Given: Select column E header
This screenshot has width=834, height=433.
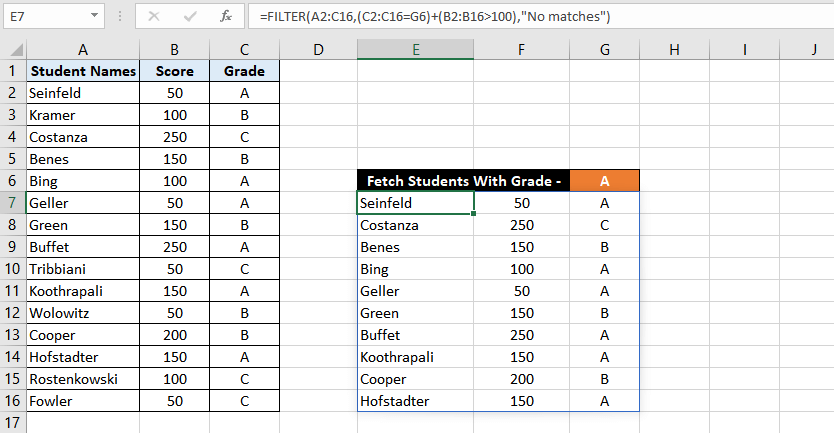Looking at the screenshot, I should (x=415, y=50).
